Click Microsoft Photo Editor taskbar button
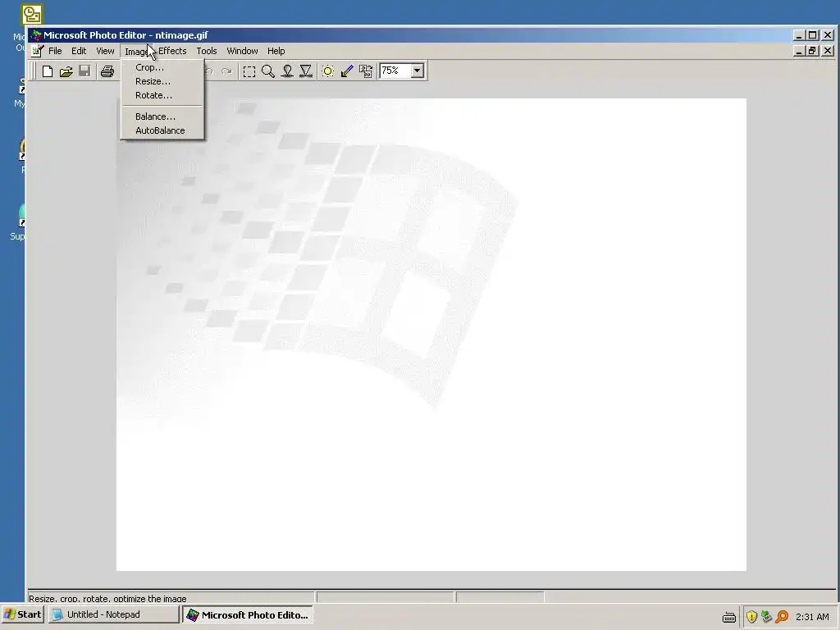The height and width of the screenshot is (630, 840). (x=248, y=615)
